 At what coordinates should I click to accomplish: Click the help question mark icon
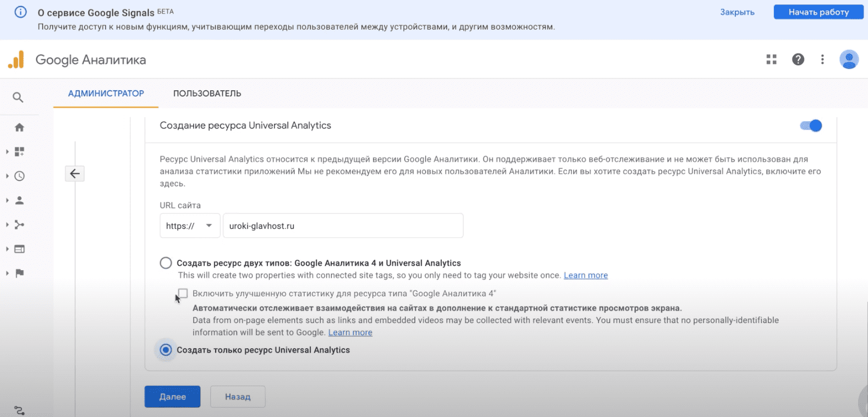tap(798, 59)
